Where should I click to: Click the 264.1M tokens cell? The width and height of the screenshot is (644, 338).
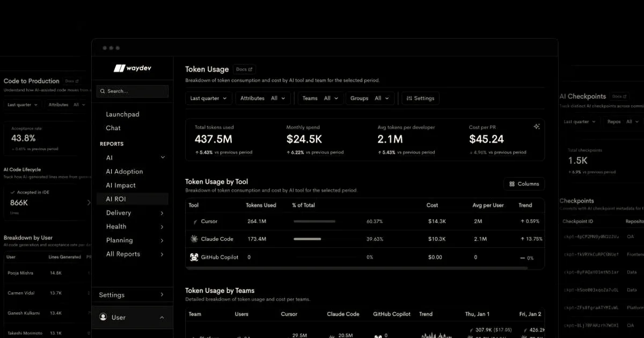click(x=257, y=222)
